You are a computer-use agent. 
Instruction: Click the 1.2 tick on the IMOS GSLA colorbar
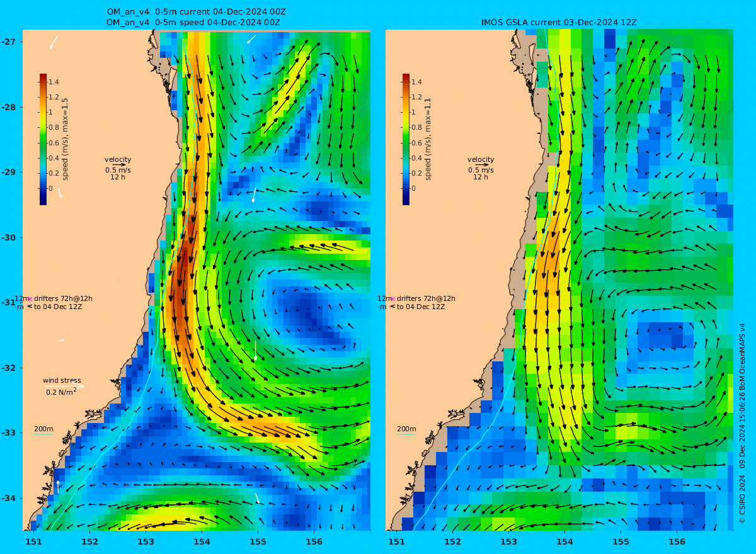416,97
